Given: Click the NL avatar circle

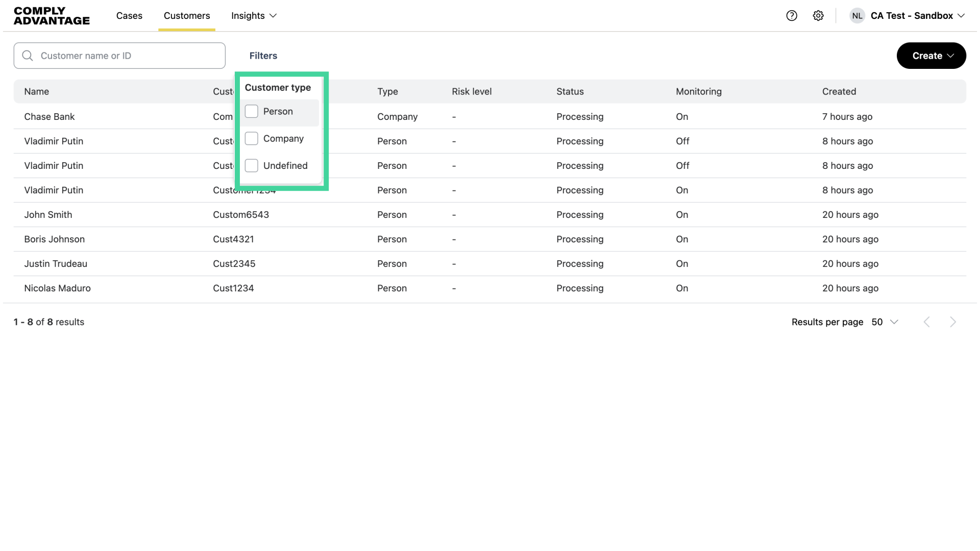Looking at the screenshot, I should pos(857,16).
